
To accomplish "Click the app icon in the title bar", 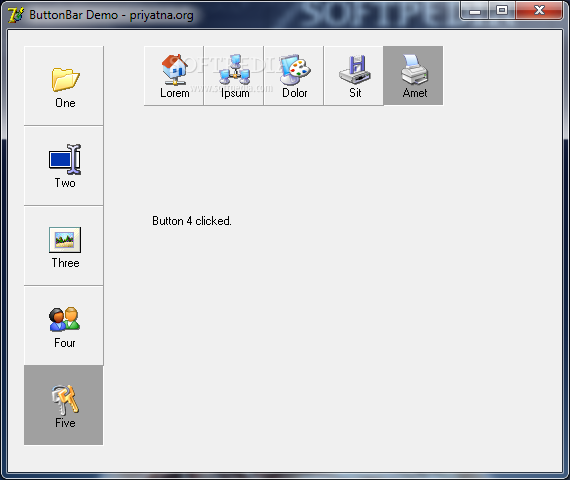I will click(16, 15).
